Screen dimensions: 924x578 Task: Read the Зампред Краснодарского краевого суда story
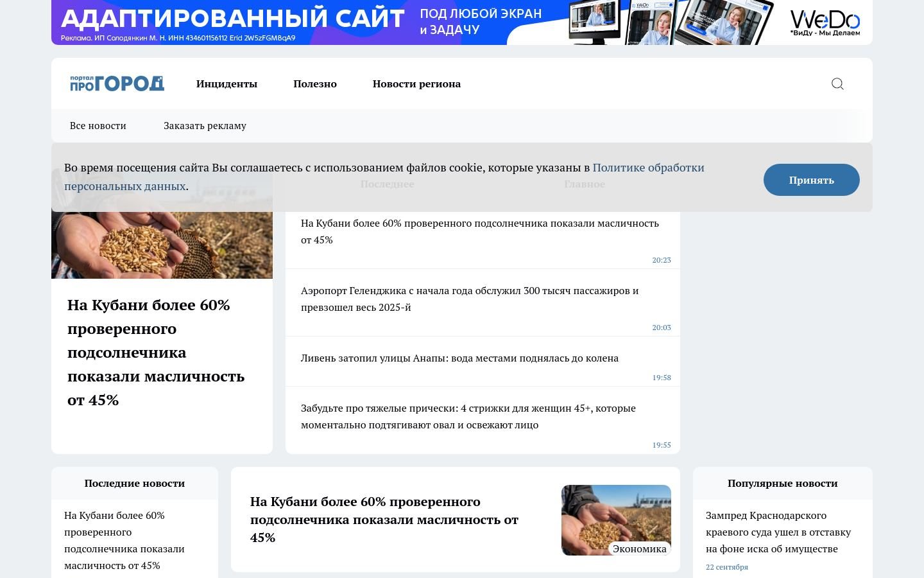click(x=778, y=532)
